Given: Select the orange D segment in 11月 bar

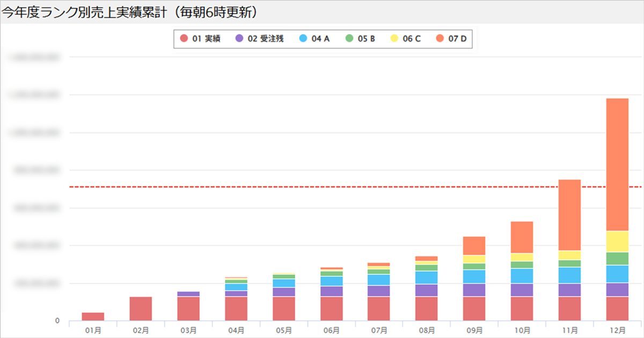Looking at the screenshot, I should [x=569, y=215].
